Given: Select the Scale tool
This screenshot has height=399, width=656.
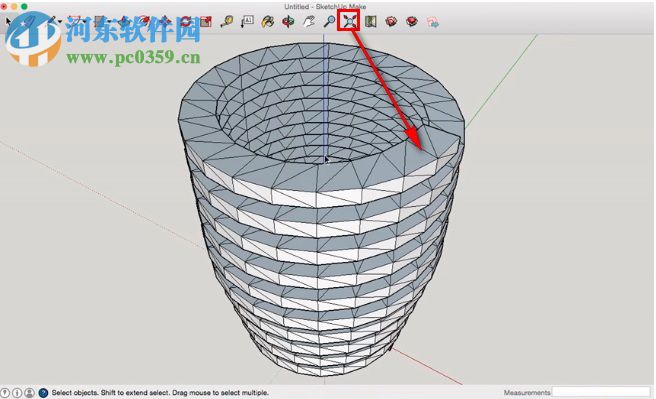Looking at the screenshot, I should click(206, 21).
